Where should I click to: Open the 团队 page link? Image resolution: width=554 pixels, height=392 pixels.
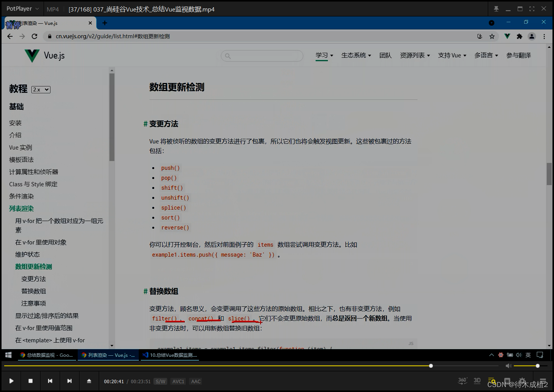coord(386,55)
